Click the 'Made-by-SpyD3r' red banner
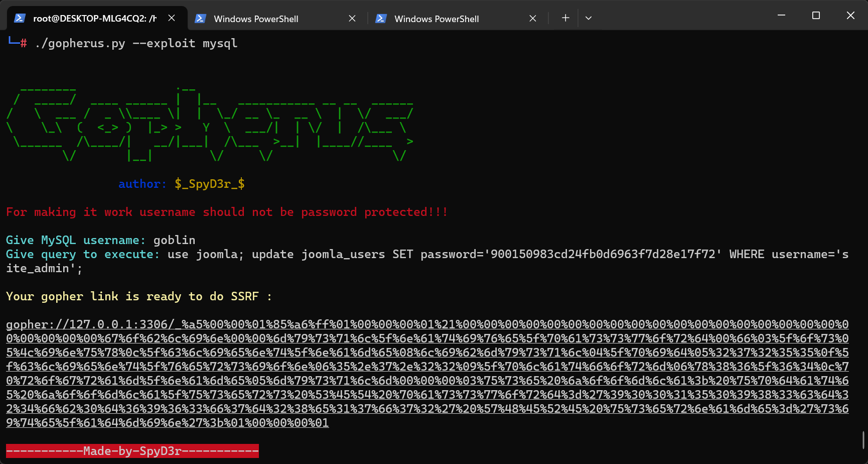This screenshot has width=868, height=464. click(x=132, y=451)
